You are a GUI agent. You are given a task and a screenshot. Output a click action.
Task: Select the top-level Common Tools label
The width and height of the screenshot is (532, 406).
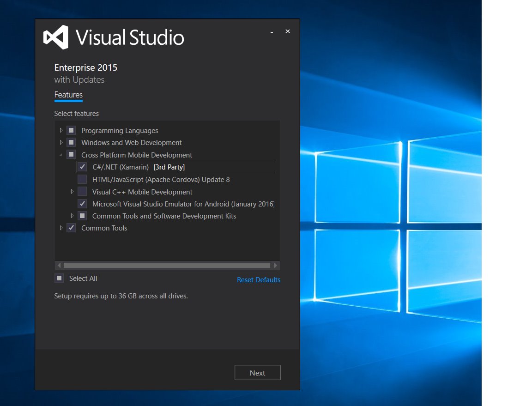tap(104, 228)
